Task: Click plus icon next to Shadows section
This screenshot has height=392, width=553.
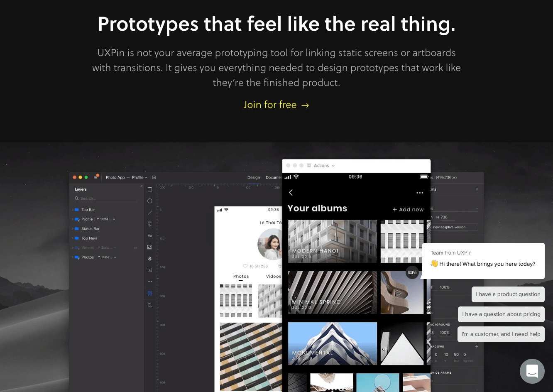Action: pos(477,346)
